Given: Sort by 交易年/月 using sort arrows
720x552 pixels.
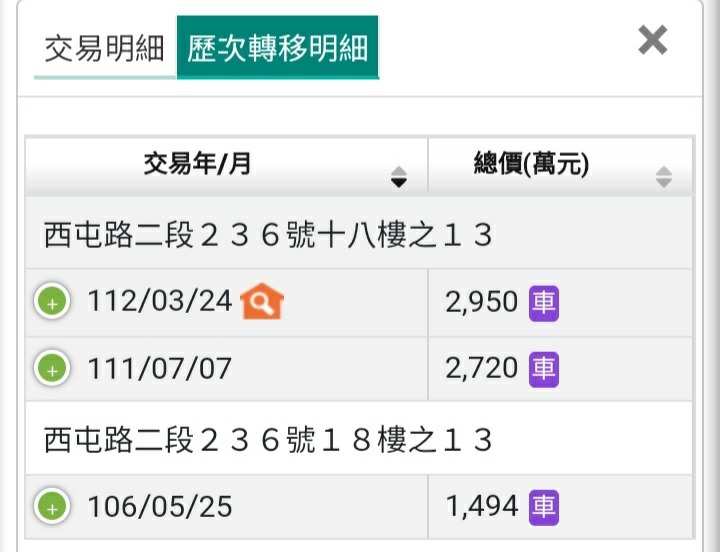Looking at the screenshot, I should pos(399,177).
